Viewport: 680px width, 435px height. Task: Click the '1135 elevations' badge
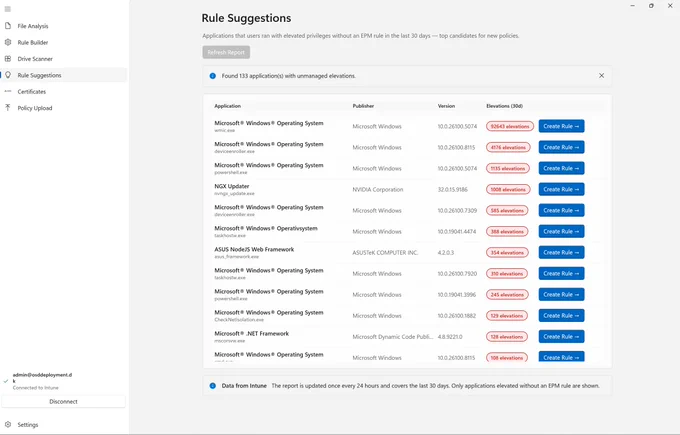(x=507, y=168)
